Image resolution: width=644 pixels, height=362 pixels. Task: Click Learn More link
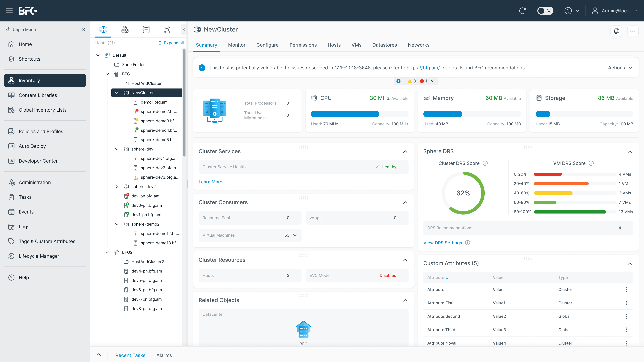pos(210,182)
